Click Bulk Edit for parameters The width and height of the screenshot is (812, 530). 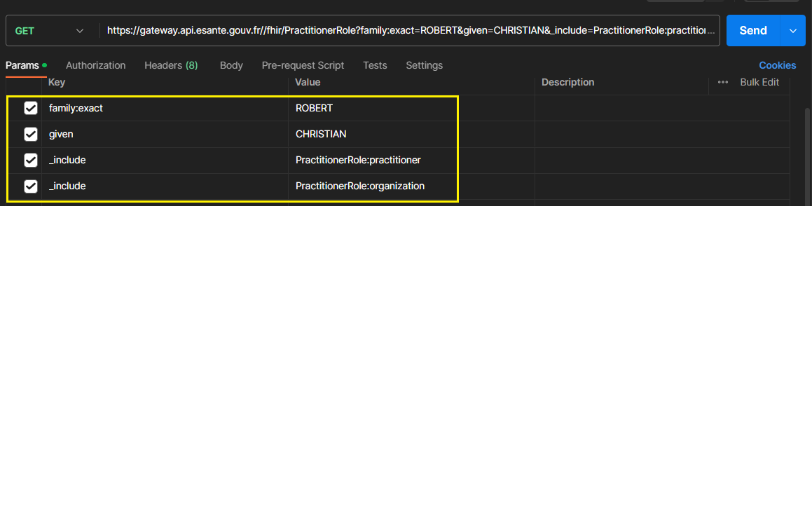(759, 82)
